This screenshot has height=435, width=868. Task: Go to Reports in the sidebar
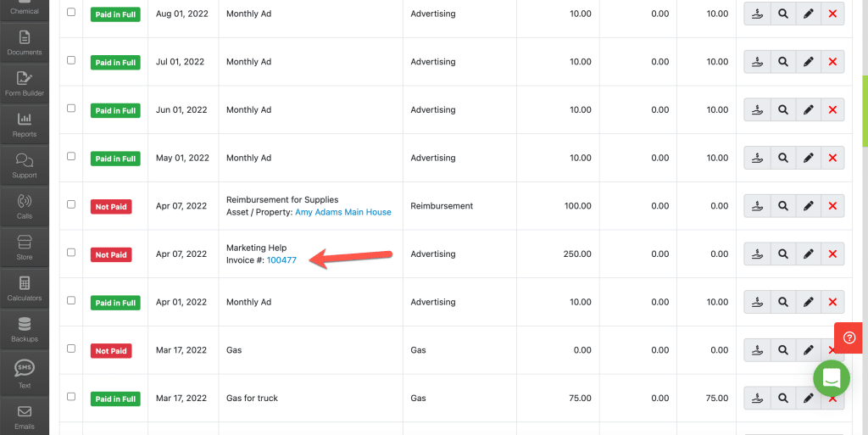click(x=25, y=125)
